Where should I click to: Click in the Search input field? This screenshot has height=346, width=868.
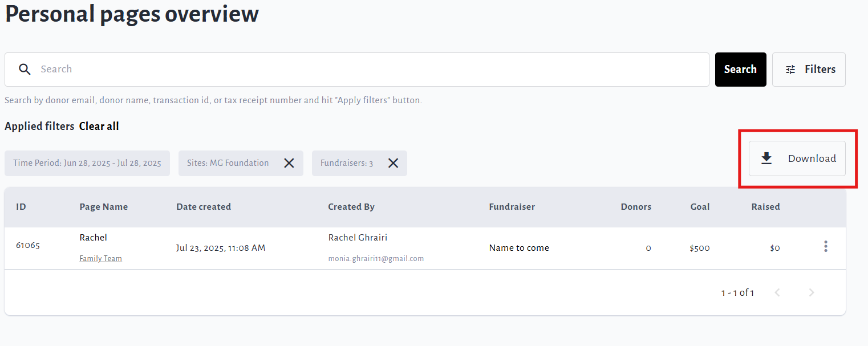point(365,70)
